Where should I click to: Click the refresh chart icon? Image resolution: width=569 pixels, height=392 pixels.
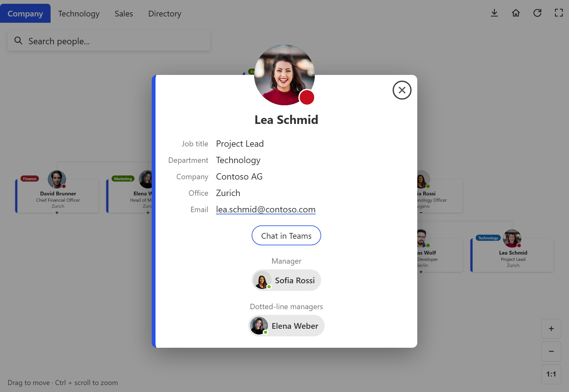[537, 13]
